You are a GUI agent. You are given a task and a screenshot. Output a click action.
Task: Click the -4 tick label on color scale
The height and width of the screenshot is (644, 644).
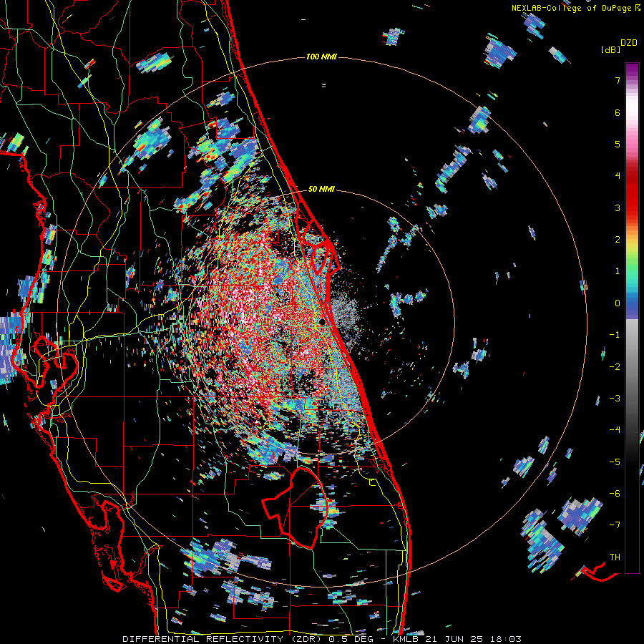(615, 430)
